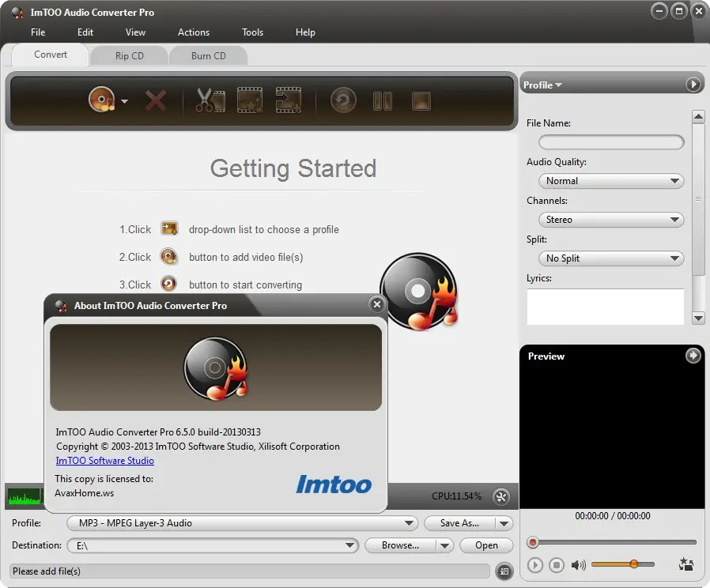This screenshot has height=588, width=710.
Task: Open the Audio Quality dropdown
Action: (x=610, y=180)
